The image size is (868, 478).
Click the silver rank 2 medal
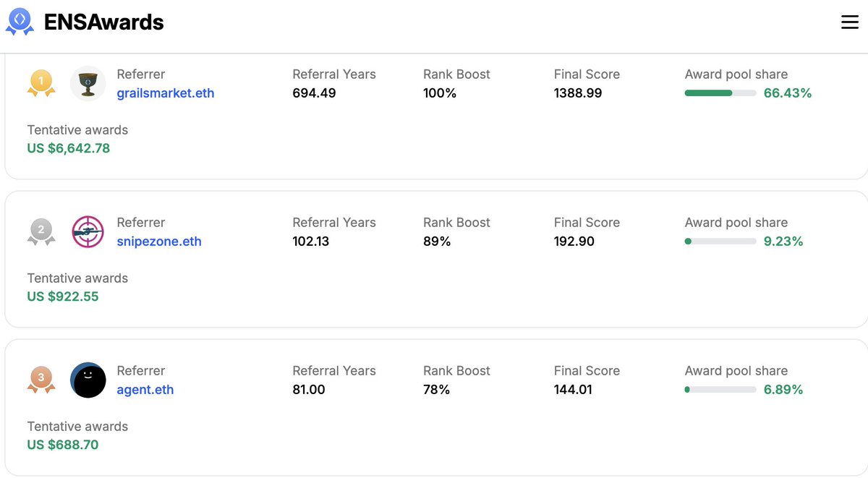(41, 231)
